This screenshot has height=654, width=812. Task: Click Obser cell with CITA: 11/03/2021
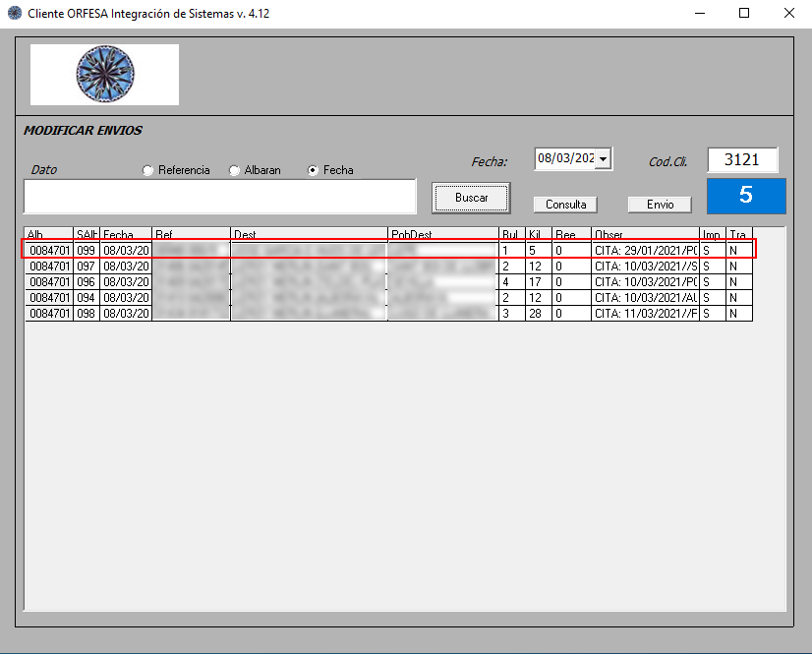(x=644, y=313)
